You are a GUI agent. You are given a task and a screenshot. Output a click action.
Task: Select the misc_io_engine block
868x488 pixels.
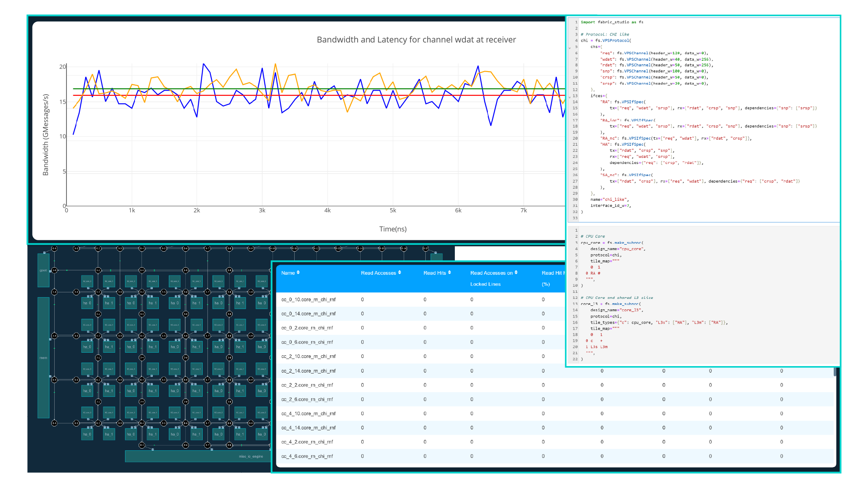point(197,456)
